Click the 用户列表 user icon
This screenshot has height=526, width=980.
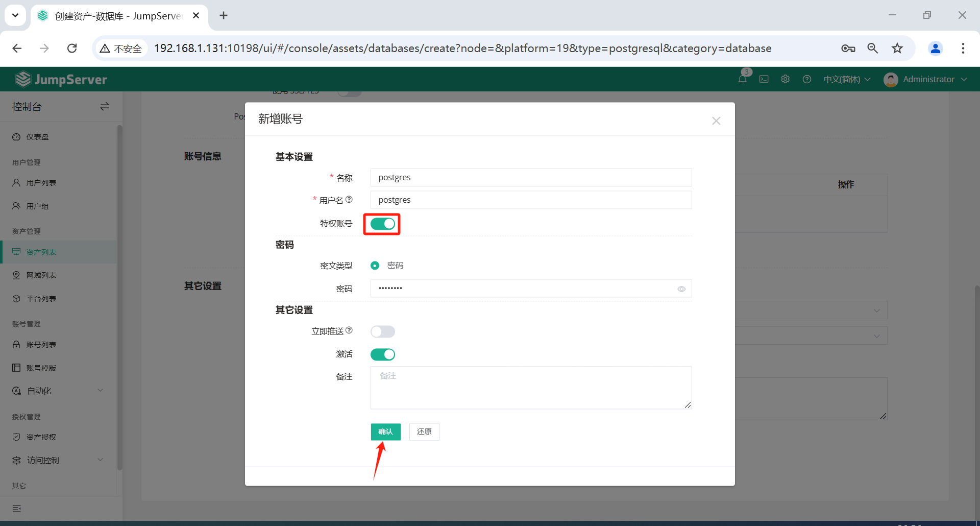(16, 183)
